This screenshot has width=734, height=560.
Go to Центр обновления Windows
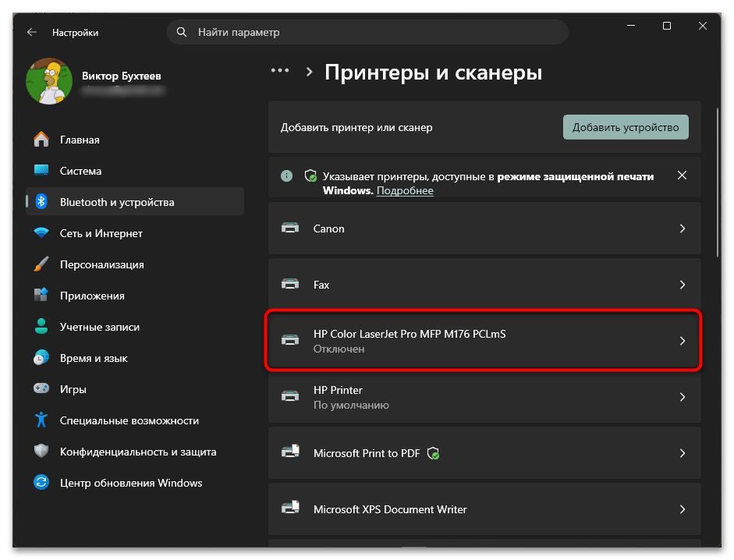135,482
